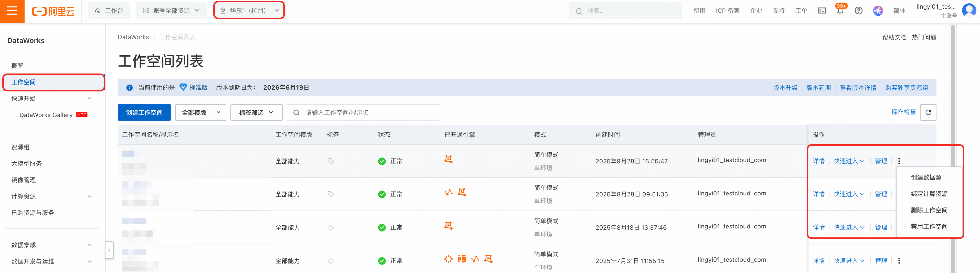Click the 工作台 button
The height and width of the screenshot is (273, 980).
(109, 11)
